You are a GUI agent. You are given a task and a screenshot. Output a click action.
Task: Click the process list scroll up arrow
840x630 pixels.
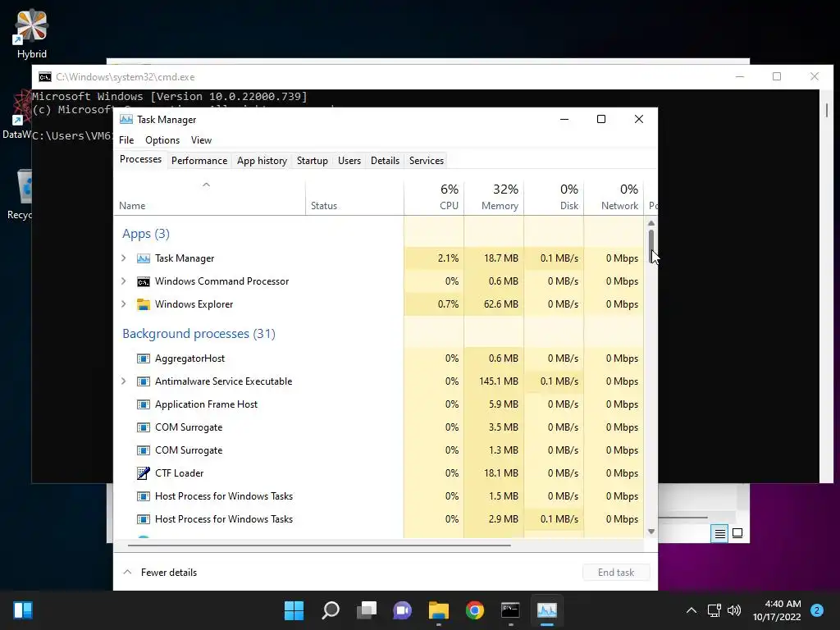pyautogui.click(x=651, y=223)
